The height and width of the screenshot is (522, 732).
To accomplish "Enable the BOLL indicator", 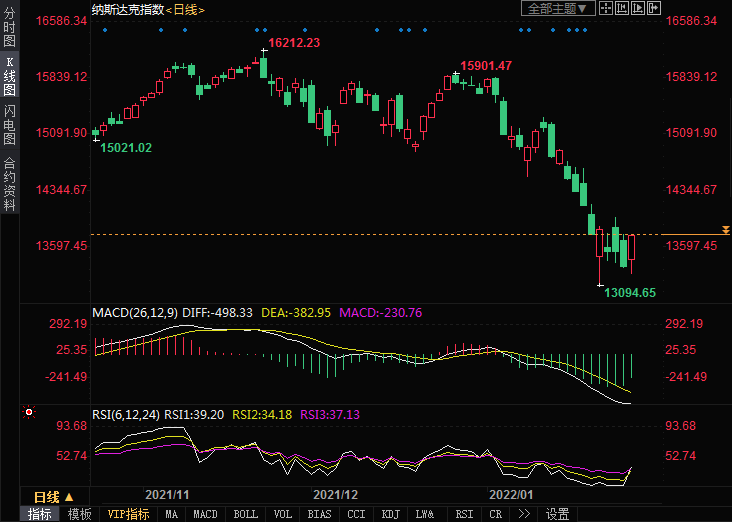I will point(245,514).
